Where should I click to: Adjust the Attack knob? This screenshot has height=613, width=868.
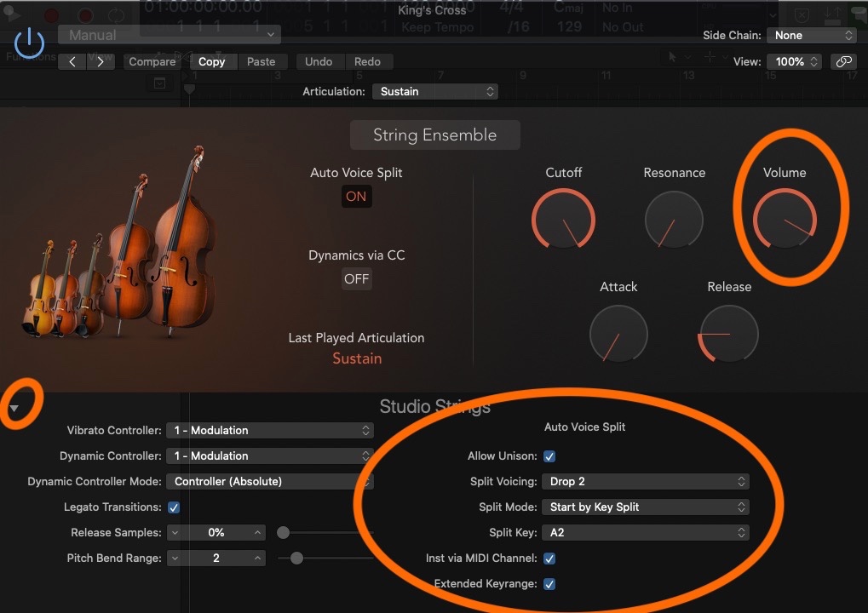618,334
